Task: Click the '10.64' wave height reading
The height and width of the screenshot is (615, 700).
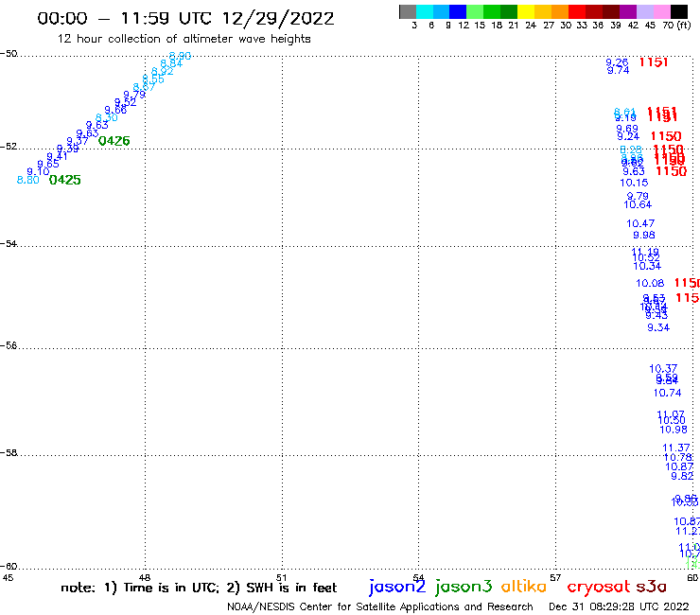Action: tap(638, 204)
